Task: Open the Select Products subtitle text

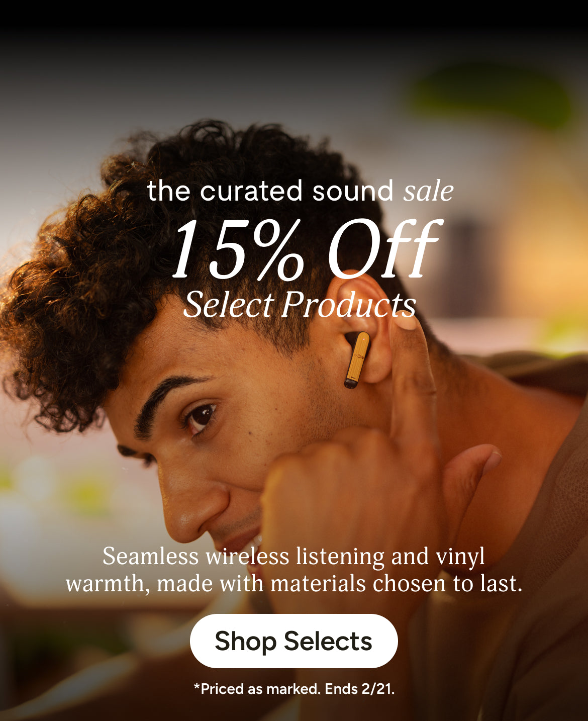Action: point(300,305)
